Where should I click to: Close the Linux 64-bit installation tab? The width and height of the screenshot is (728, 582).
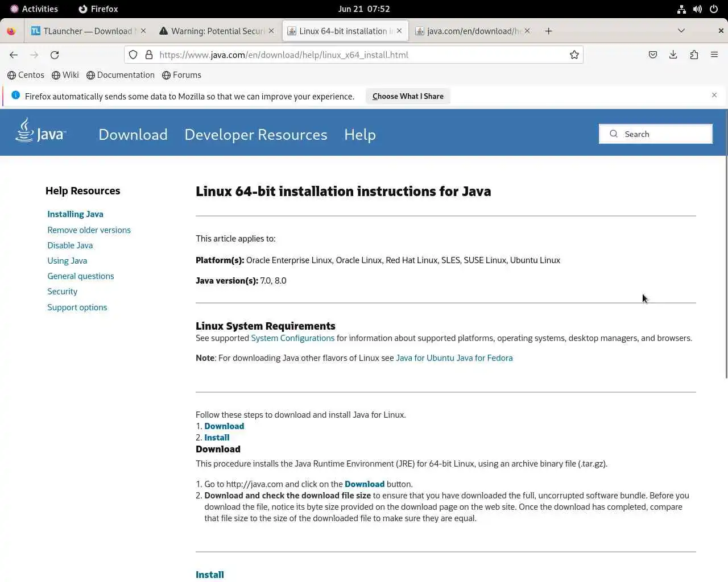pyautogui.click(x=399, y=31)
